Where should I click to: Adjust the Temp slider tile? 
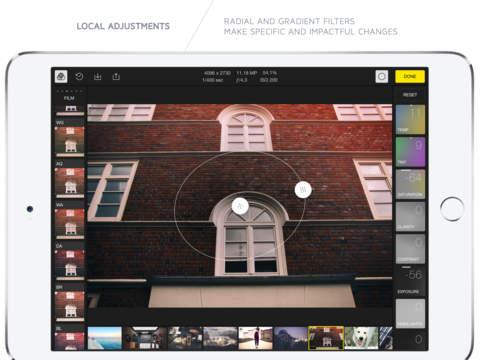pos(410,119)
